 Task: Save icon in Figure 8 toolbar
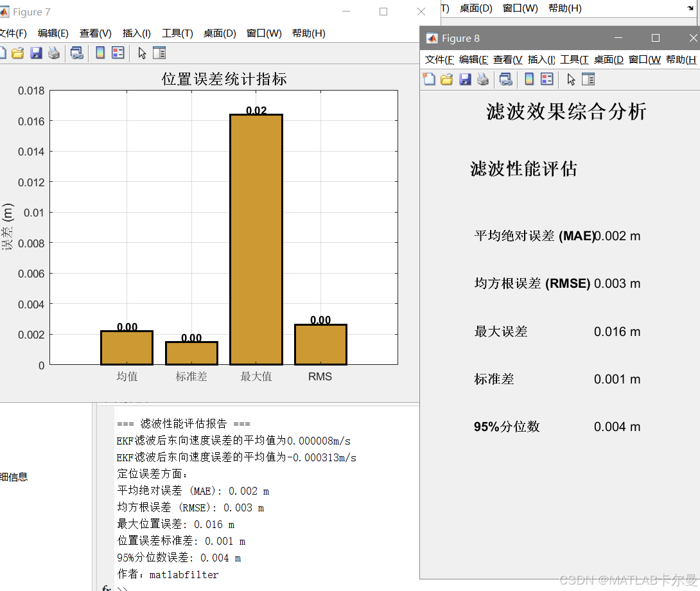465,80
